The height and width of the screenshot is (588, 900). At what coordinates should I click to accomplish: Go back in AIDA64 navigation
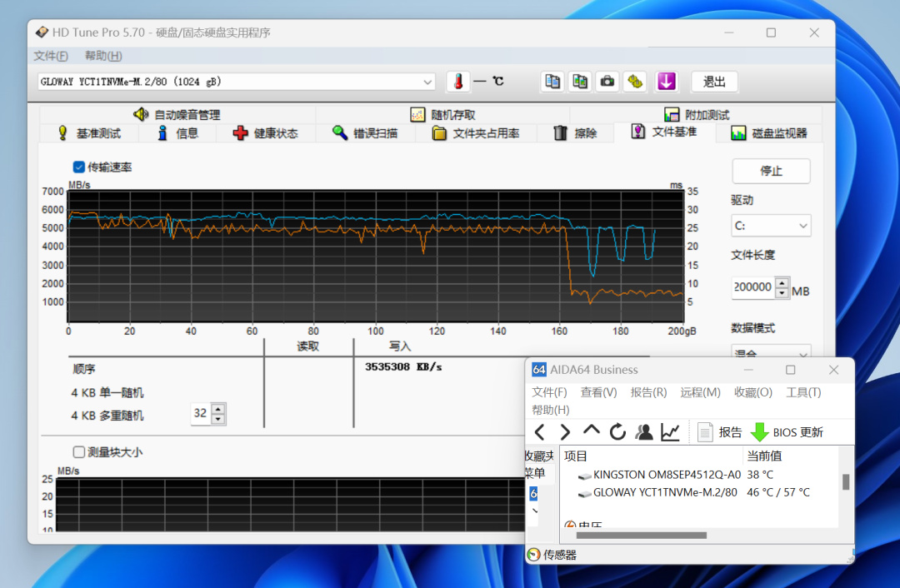click(539, 432)
